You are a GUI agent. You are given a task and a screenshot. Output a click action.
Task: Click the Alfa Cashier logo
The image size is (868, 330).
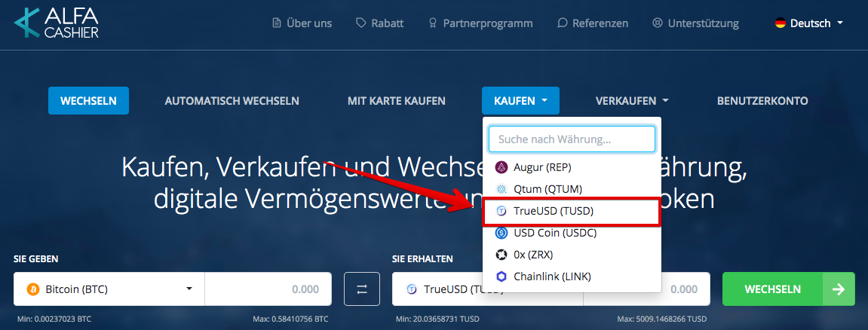coord(56,22)
